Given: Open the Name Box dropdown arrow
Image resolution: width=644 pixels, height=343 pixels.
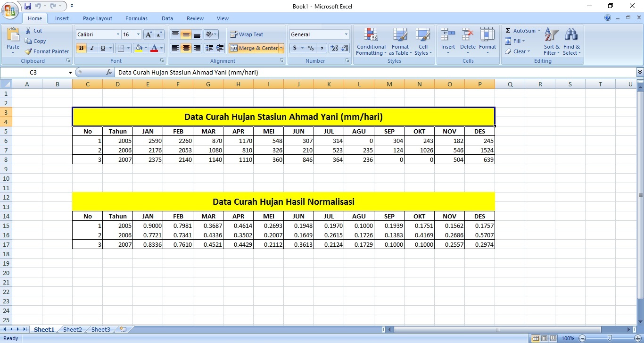Looking at the screenshot, I should (x=70, y=73).
